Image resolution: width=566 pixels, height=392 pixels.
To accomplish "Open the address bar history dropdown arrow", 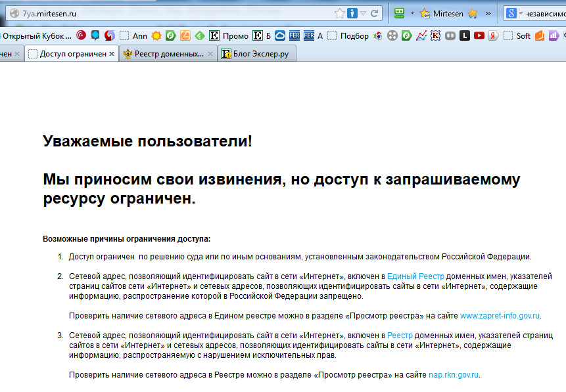I will click(364, 13).
